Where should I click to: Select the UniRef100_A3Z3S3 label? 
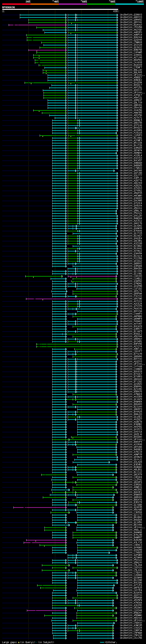click(x=131, y=158)
